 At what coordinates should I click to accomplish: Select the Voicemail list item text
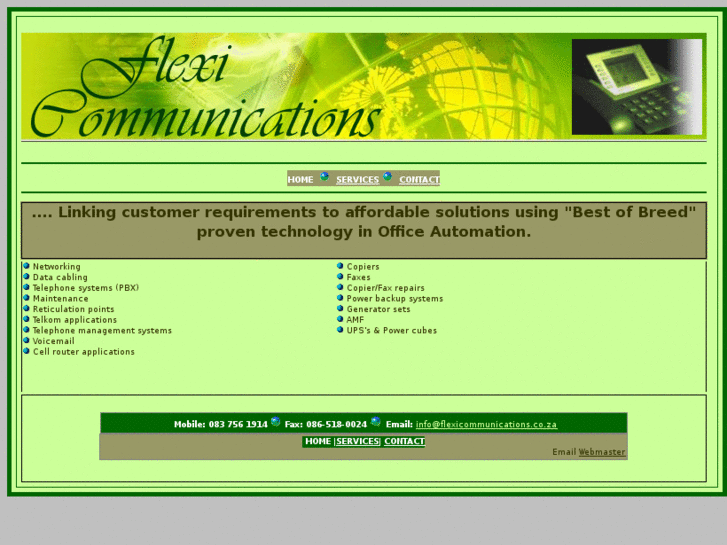(53, 341)
